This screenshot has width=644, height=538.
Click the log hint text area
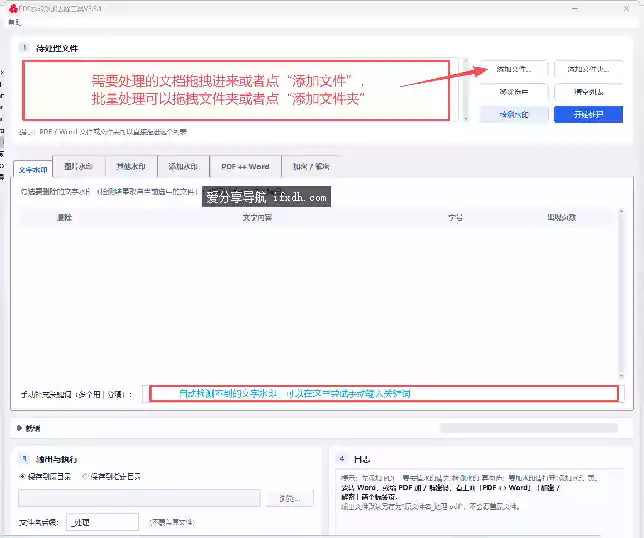point(479,501)
